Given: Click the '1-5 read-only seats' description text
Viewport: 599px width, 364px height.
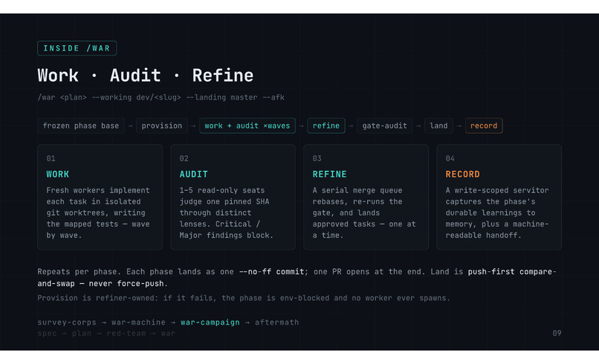Looking at the screenshot, I should (x=227, y=212).
